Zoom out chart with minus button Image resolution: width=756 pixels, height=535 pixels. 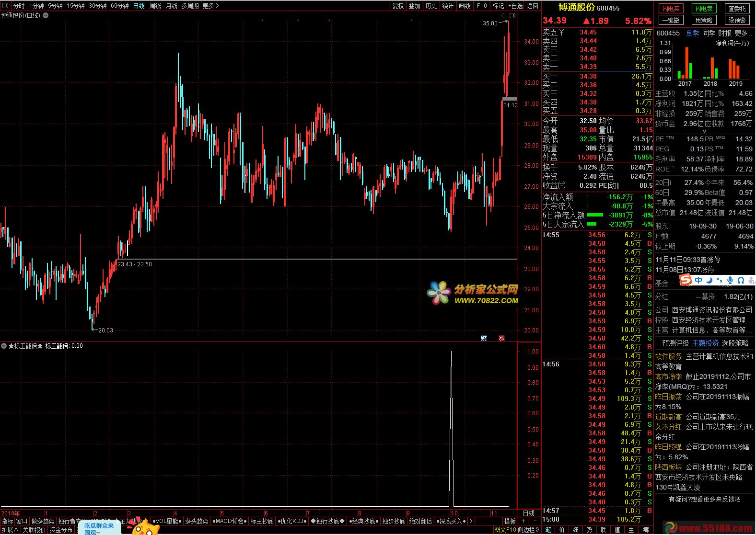coord(535,521)
